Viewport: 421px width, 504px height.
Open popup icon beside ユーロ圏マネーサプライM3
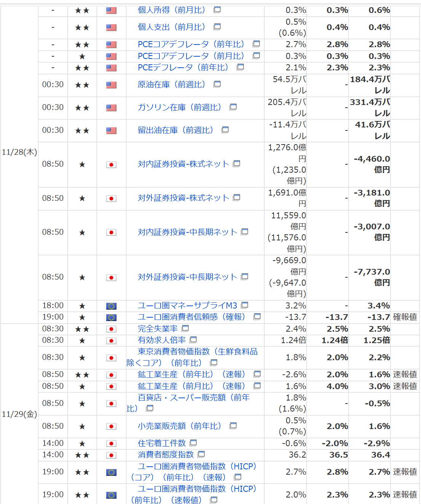point(244,305)
